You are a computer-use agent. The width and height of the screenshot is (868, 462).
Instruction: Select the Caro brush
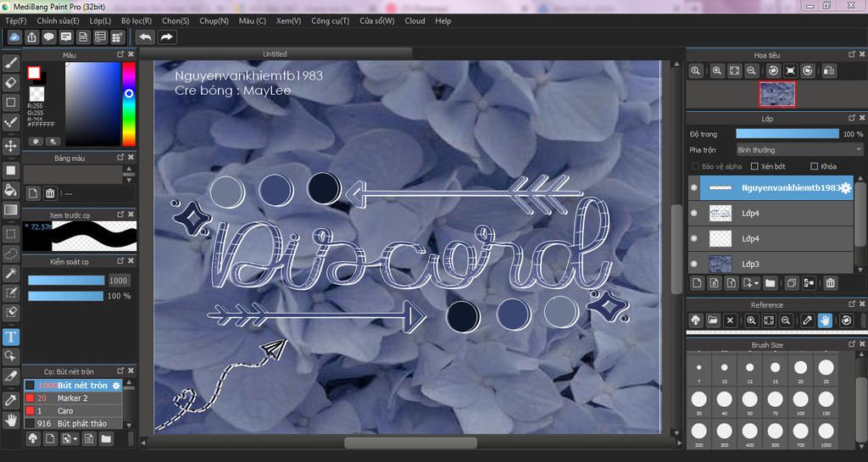coord(73,410)
